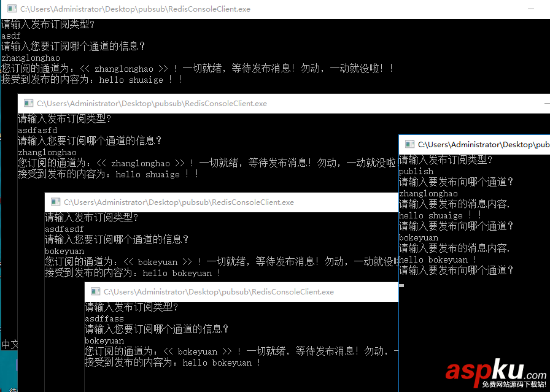550x392 pixels.
Task: Click the bokeyuan subscriber window's console icon
Action: (55, 202)
